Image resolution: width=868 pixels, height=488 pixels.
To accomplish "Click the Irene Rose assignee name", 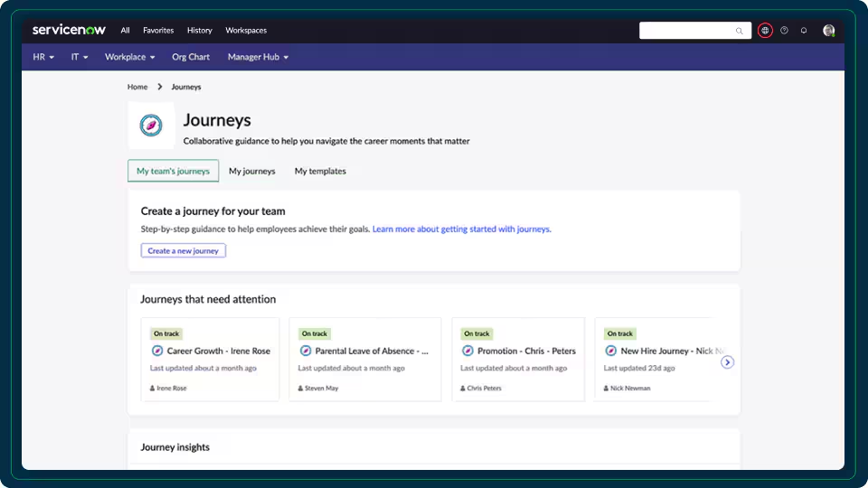I will click(x=172, y=389).
